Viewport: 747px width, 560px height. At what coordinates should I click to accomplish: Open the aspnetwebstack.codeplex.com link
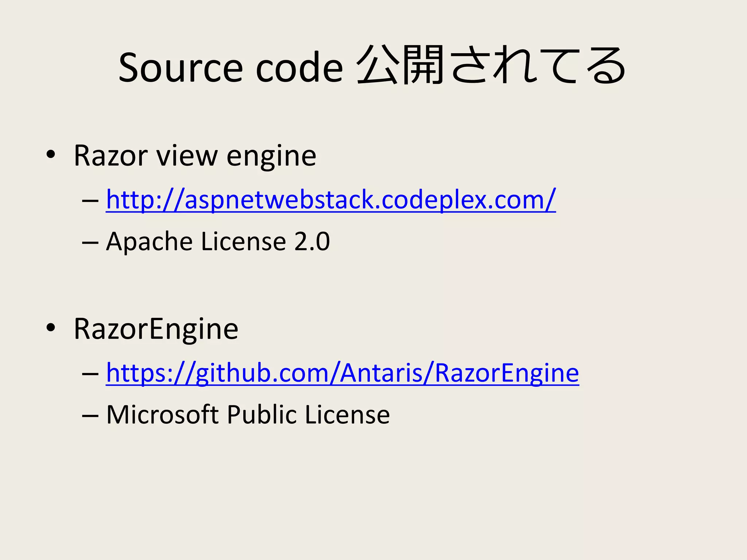pos(331,200)
